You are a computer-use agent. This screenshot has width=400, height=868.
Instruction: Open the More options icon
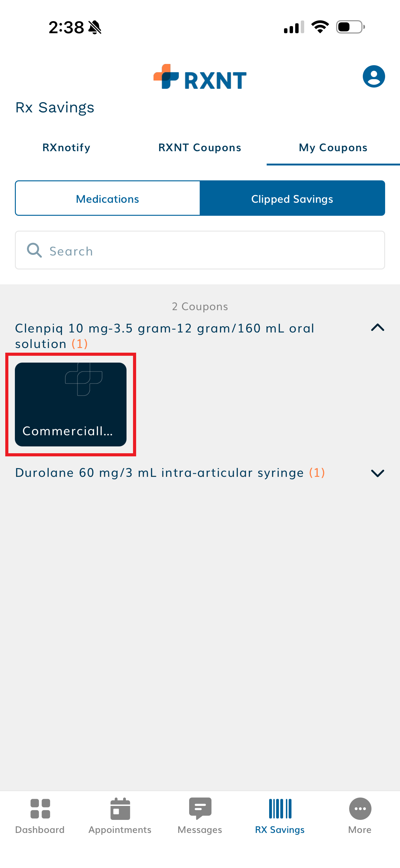coord(360,809)
